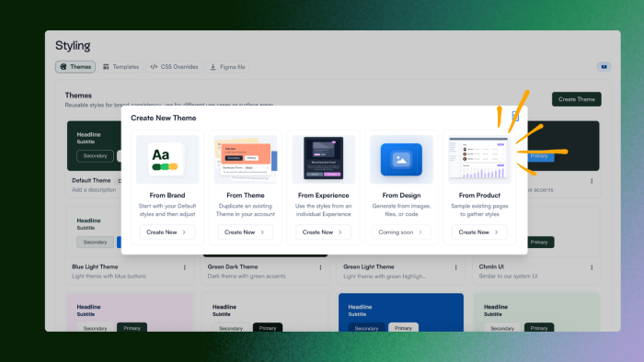Click Create New under From Theme
The height and width of the screenshot is (362, 644).
[x=246, y=232]
